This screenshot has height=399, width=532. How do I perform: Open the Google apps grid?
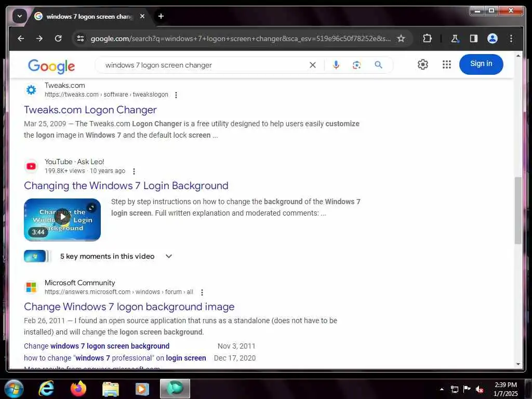tap(447, 64)
